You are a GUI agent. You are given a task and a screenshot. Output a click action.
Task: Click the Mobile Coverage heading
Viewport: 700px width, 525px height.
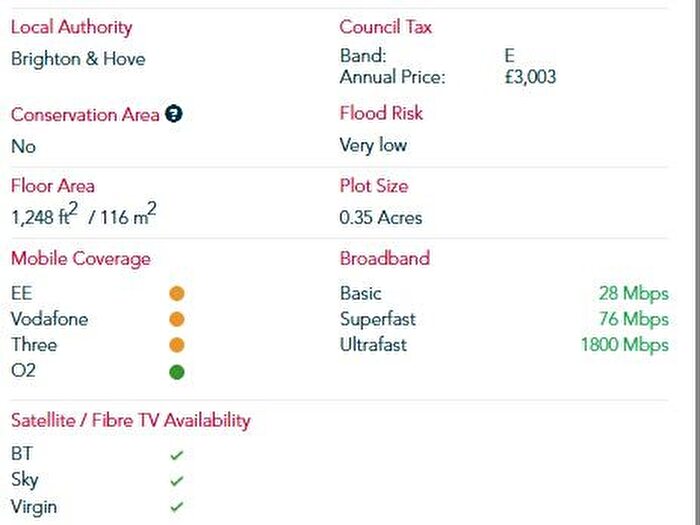coord(81,259)
